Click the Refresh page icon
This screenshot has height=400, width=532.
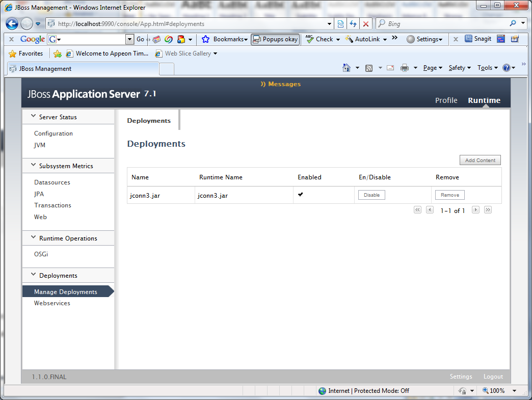[353, 24]
